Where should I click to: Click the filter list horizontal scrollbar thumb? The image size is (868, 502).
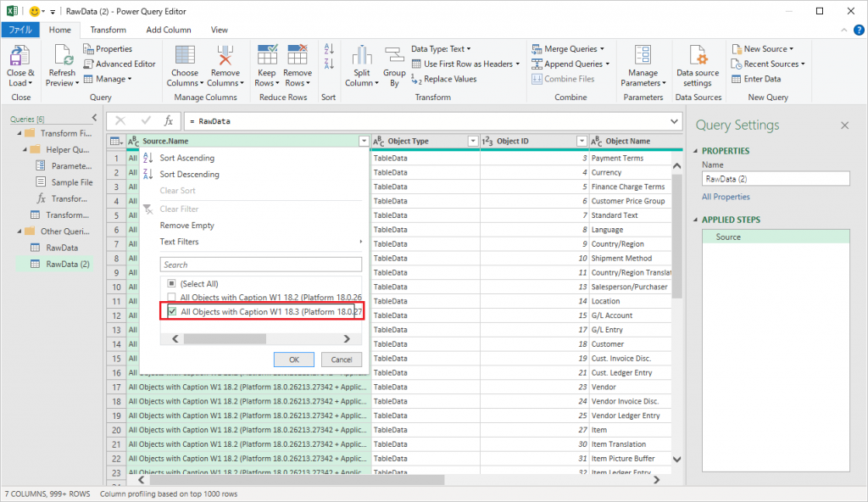(x=225, y=338)
